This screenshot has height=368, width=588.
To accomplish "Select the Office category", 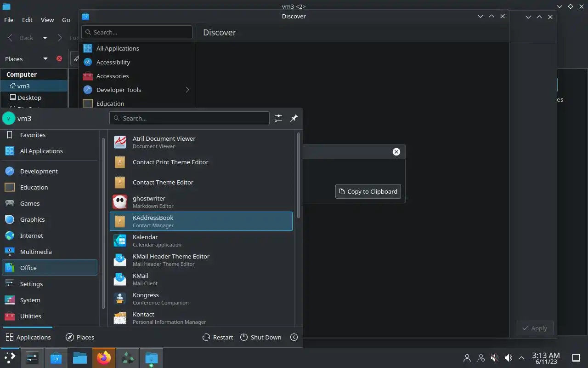I will coord(50,268).
